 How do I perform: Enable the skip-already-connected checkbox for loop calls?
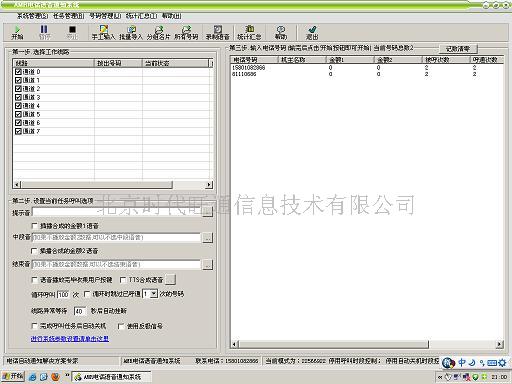[87, 294]
